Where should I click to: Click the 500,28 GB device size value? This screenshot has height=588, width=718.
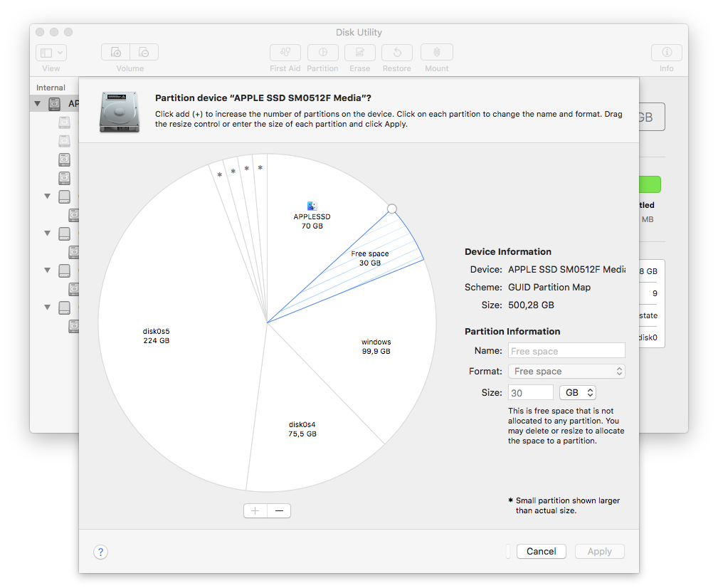531,305
